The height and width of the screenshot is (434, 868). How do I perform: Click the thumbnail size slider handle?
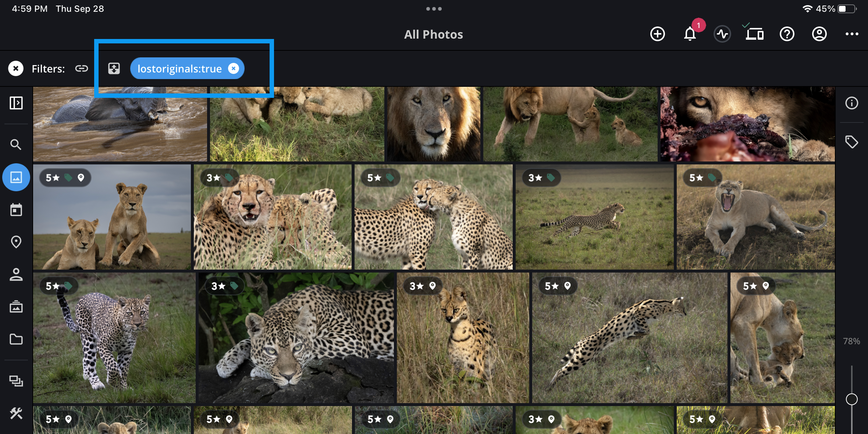click(851, 399)
